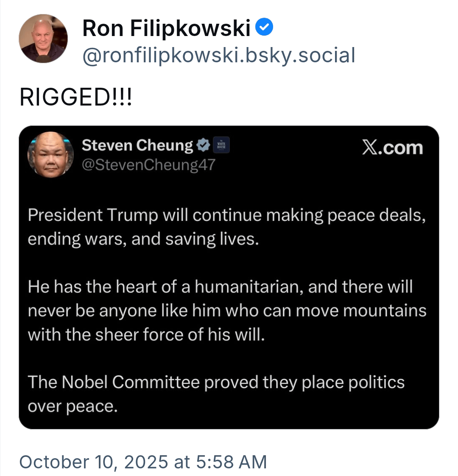Click the line "never be anyone like him"
Image resolution: width=458 pixels, height=476 pixels.
point(227,311)
